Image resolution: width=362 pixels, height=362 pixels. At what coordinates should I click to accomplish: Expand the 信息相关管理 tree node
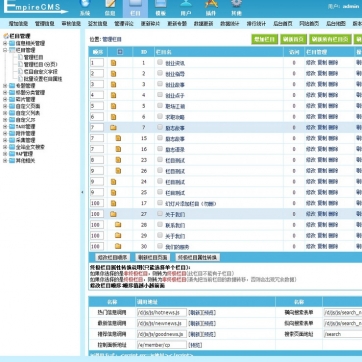click(5, 43)
